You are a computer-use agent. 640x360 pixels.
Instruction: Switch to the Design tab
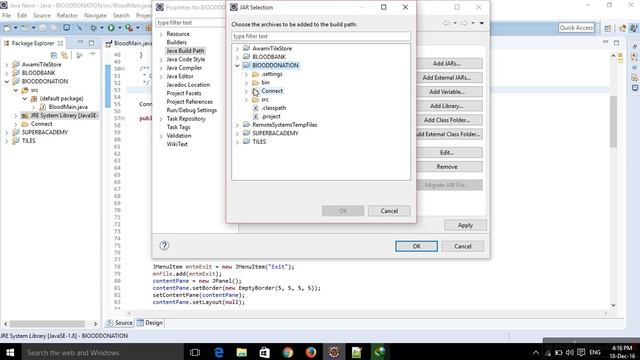[x=150, y=323]
